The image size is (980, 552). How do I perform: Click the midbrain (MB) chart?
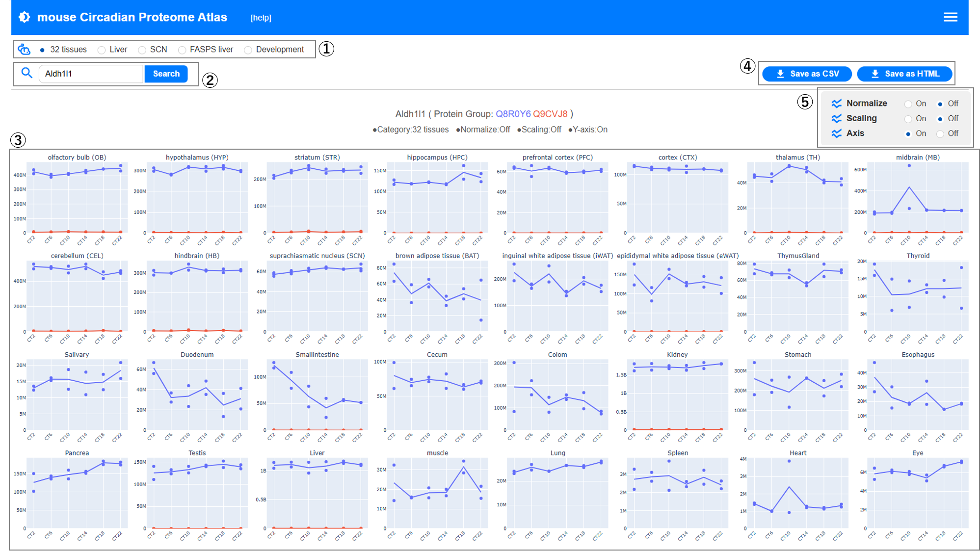tap(917, 199)
